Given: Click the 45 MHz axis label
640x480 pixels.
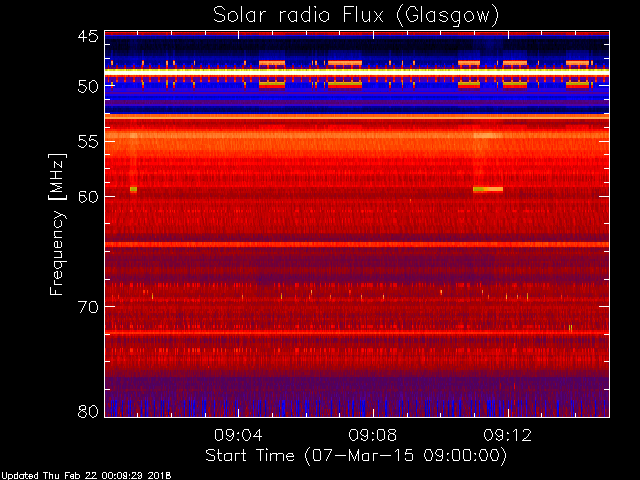Looking at the screenshot, I should (x=89, y=36).
